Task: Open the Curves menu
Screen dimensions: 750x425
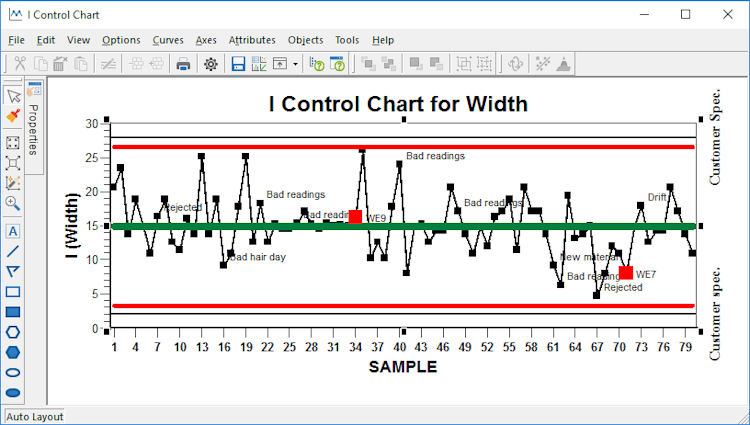Action: point(168,40)
